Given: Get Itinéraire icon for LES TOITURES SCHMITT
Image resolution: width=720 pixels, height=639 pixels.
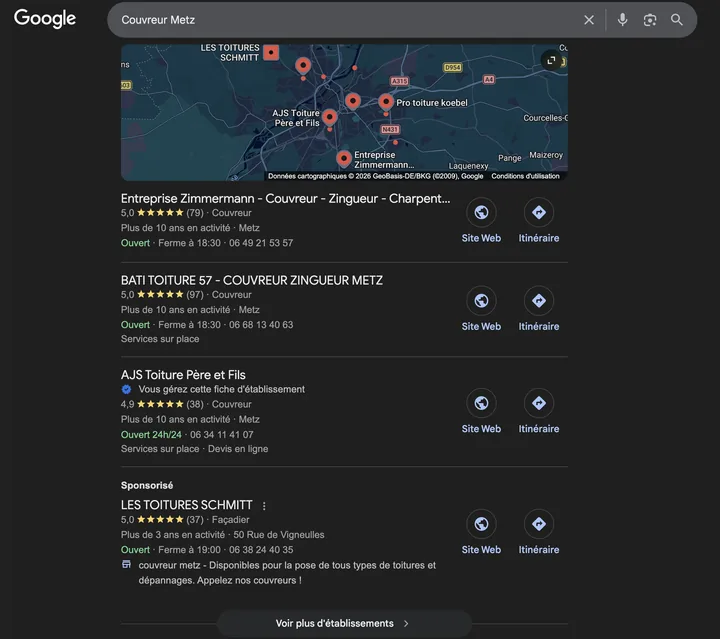Looking at the screenshot, I should 539,524.
